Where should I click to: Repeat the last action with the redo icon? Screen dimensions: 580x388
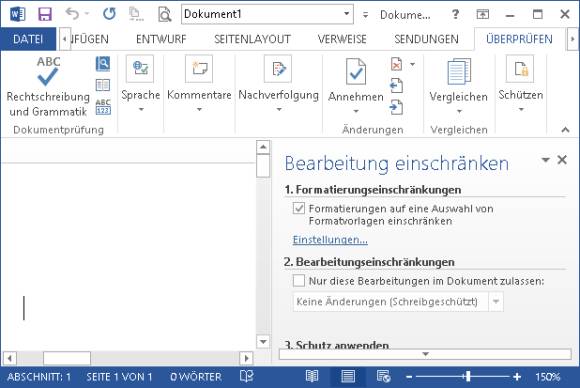pos(109,14)
